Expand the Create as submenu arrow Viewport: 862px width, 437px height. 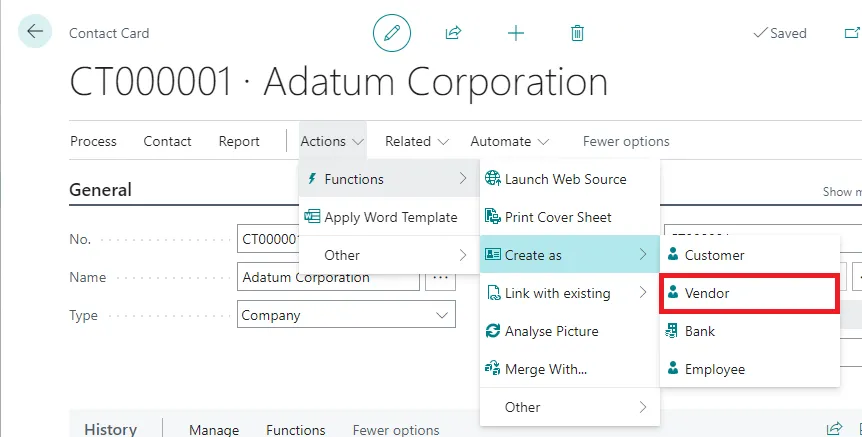point(643,254)
